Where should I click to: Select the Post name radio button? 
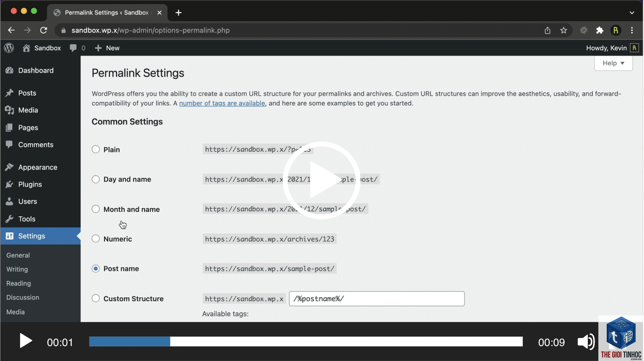click(96, 269)
